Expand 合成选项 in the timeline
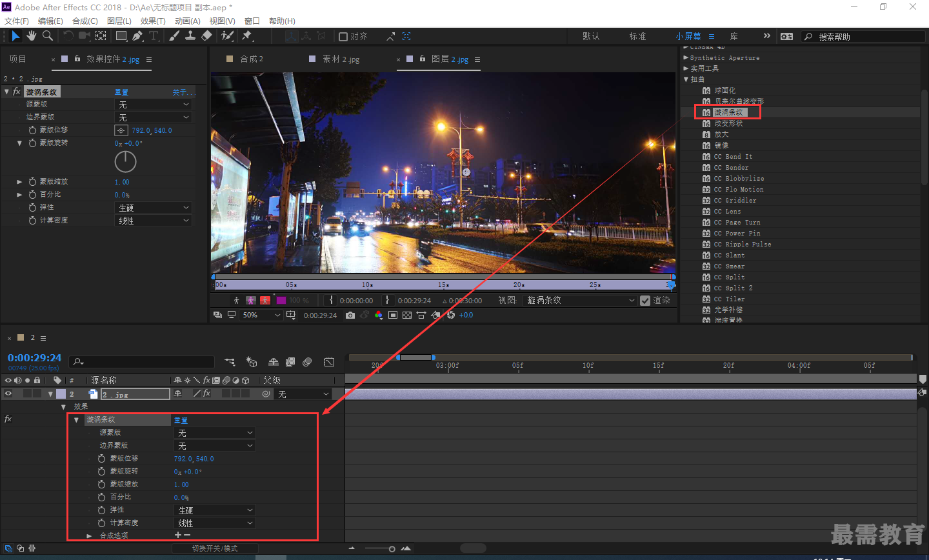 pyautogui.click(x=89, y=536)
